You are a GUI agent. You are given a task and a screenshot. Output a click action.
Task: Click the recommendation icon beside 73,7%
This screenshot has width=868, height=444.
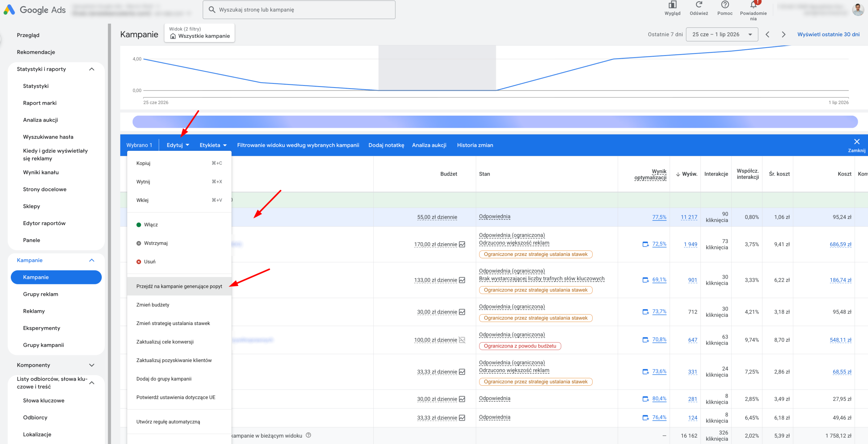[646, 312]
